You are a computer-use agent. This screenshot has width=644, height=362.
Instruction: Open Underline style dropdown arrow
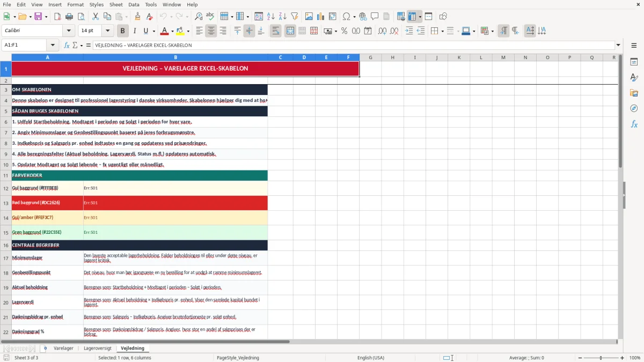(153, 31)
